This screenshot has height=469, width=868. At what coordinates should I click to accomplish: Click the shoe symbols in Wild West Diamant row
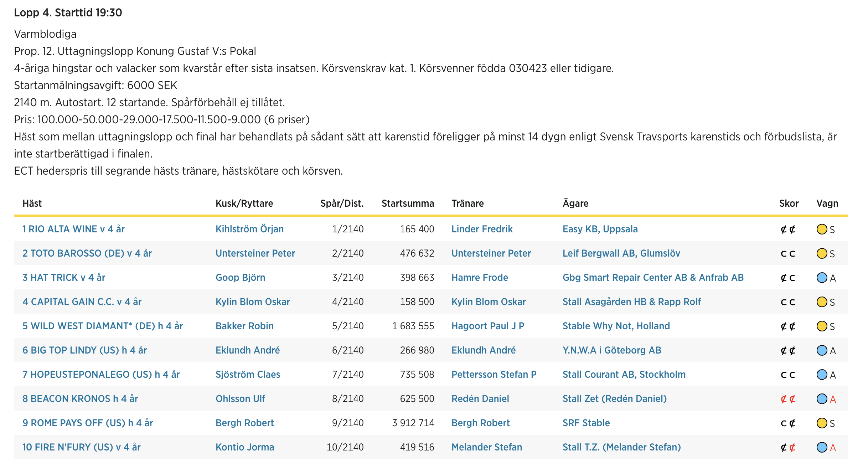pyautogui.click(x=788, y=326)
